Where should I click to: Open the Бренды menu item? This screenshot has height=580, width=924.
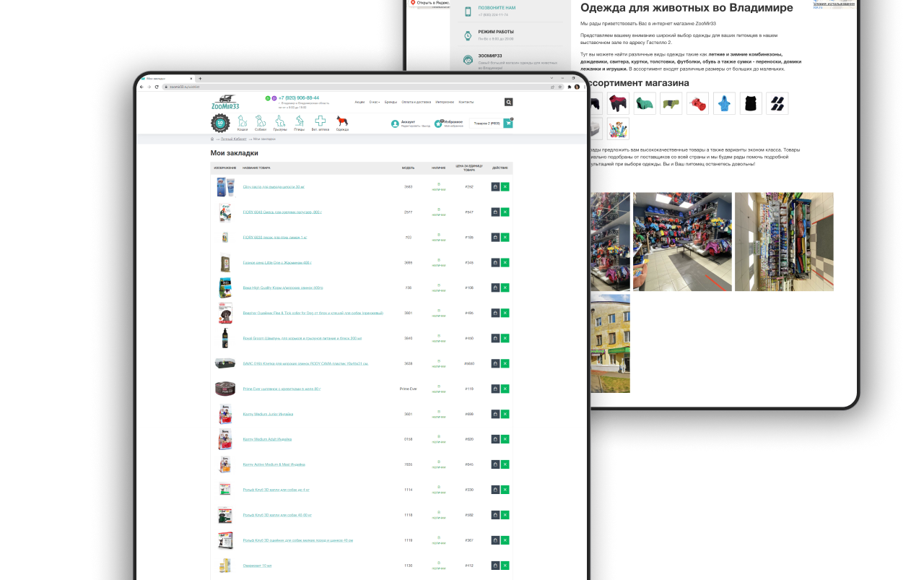tap(391, 102)
